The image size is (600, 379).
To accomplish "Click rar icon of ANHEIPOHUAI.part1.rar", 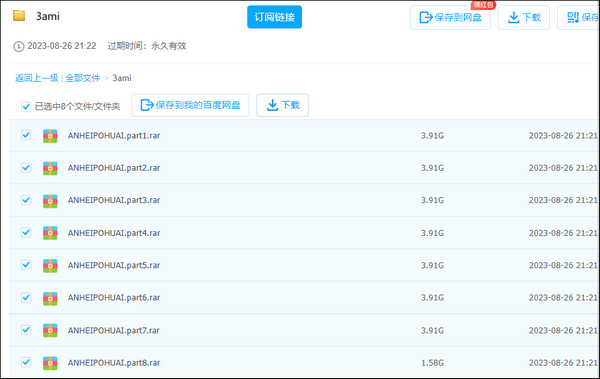I will [50, 136].
